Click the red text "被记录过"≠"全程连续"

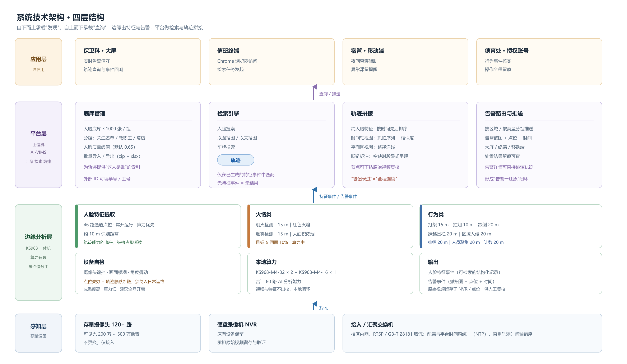tap(374, 179)
